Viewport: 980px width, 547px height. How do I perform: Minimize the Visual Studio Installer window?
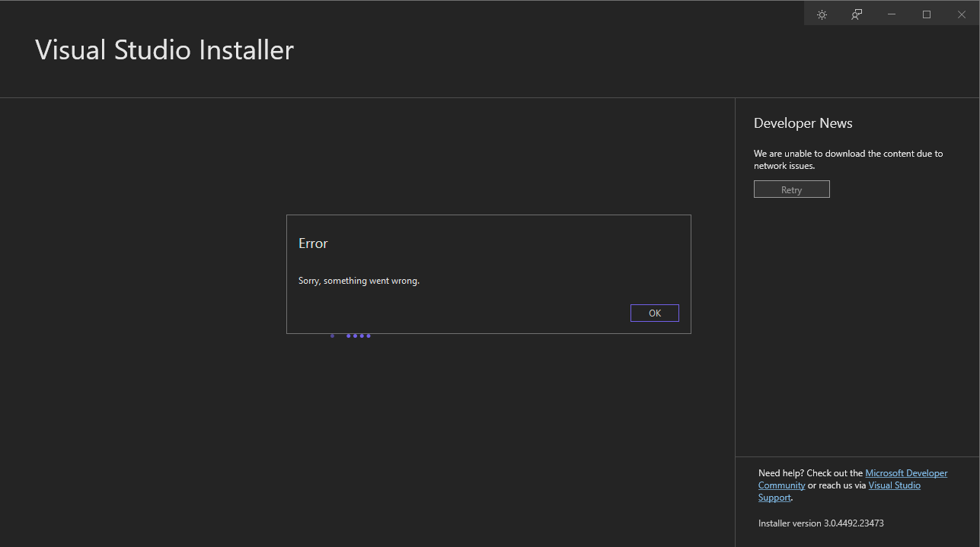(892, 14)
